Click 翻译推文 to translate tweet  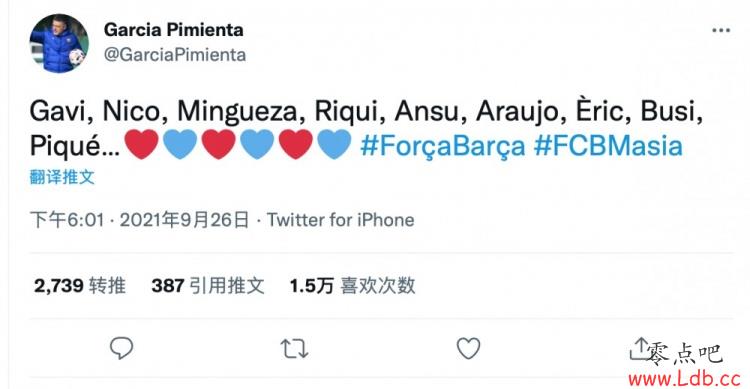(62, 177)
